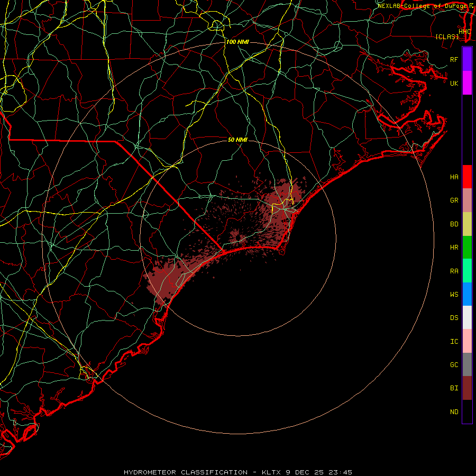Select the WS blue legend swatch

point(467,294)
